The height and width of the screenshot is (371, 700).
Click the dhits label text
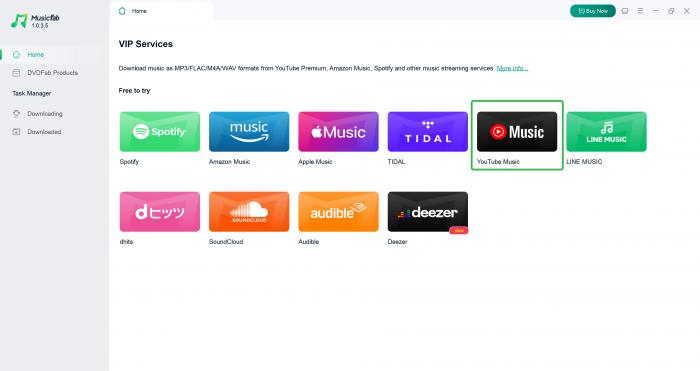tap(126, 242)
